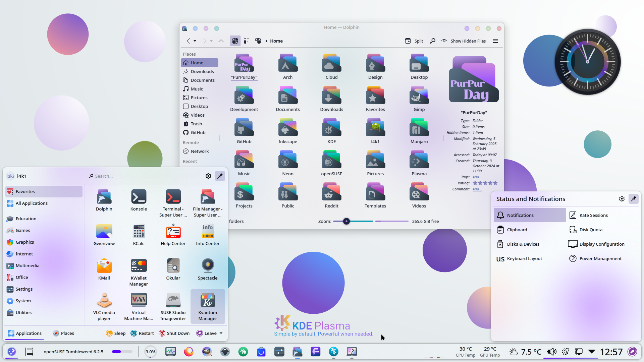
Task: Go up one folder in Dolphin
Action: click(x=221, y=41)
